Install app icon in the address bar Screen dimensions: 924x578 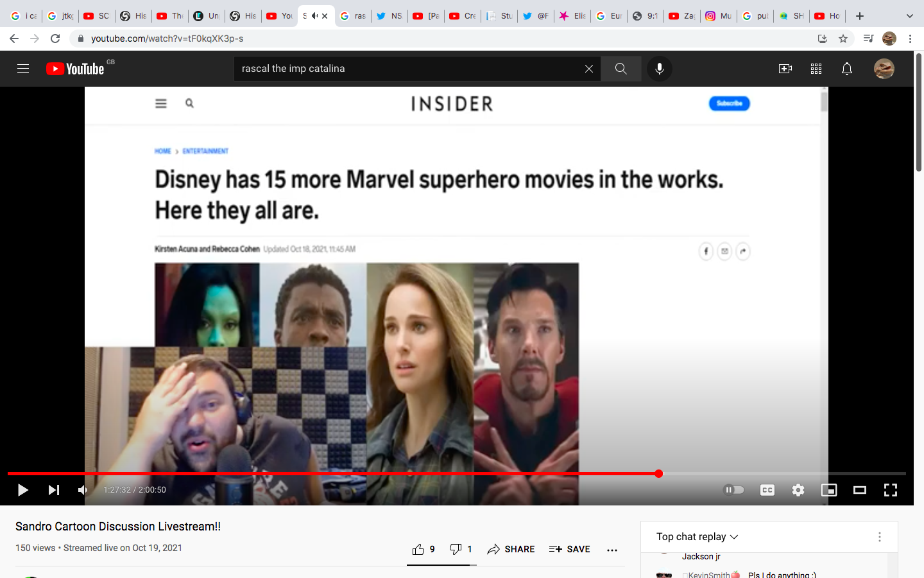coord(823,39)
